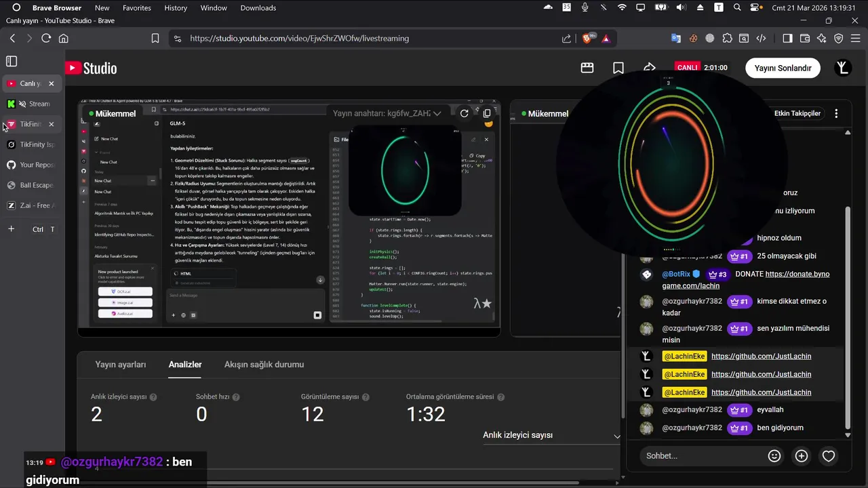
Task: Copy the stream key with copy icon
Action: 487,113
